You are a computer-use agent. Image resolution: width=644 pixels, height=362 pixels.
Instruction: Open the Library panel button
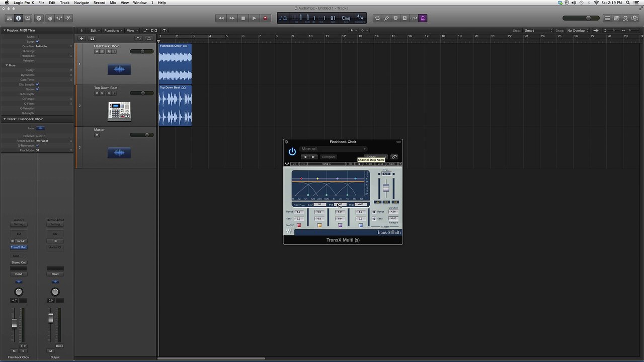(x=9, y=18)
